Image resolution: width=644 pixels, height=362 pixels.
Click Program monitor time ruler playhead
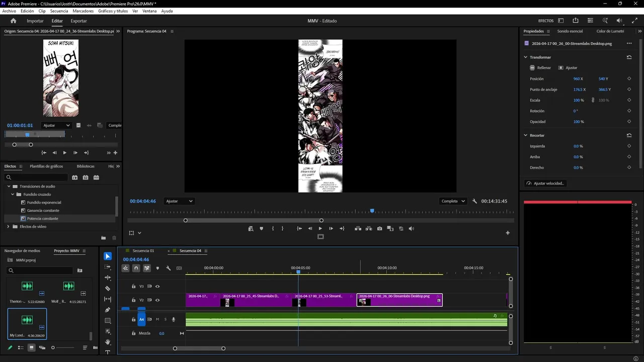click(x=372, y=211)
